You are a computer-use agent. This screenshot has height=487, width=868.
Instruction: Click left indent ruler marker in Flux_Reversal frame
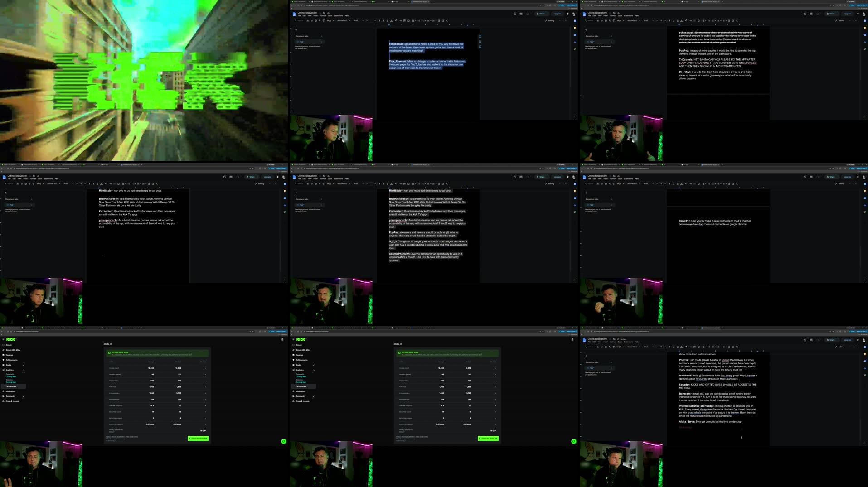click(389, 25)
